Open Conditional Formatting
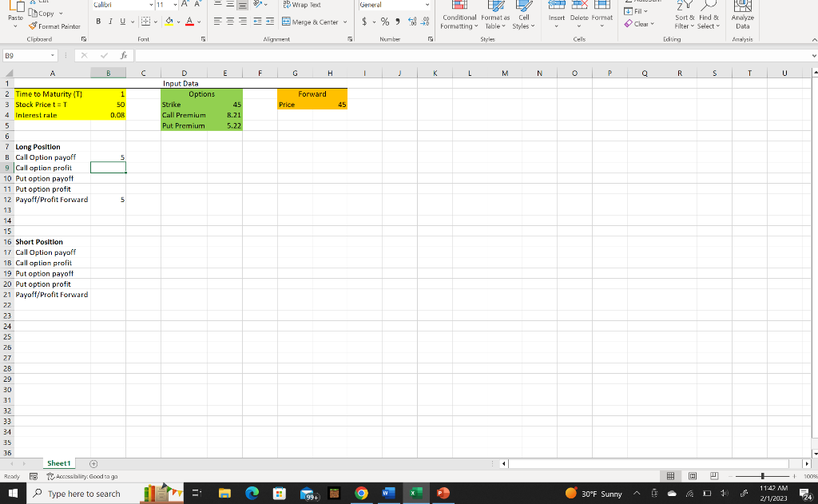Image resolution: width=818 pixels, height=504 pixels. pos(458,16)
